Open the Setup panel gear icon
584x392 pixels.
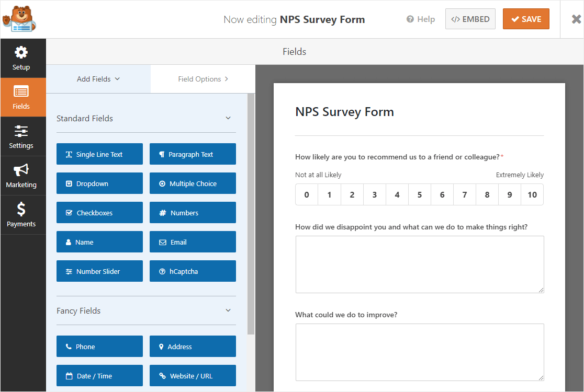(21, 52)
